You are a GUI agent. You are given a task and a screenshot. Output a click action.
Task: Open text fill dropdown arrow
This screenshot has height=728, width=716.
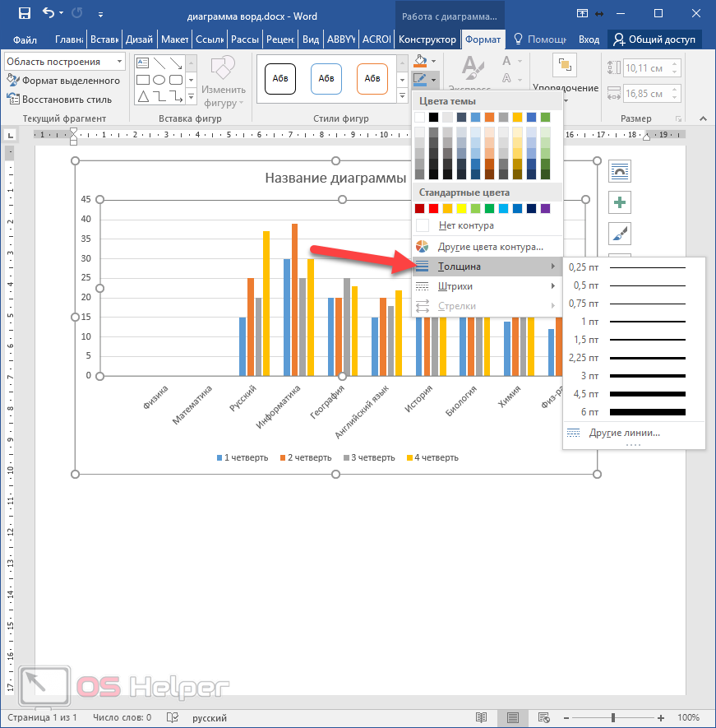pos(520,61)
